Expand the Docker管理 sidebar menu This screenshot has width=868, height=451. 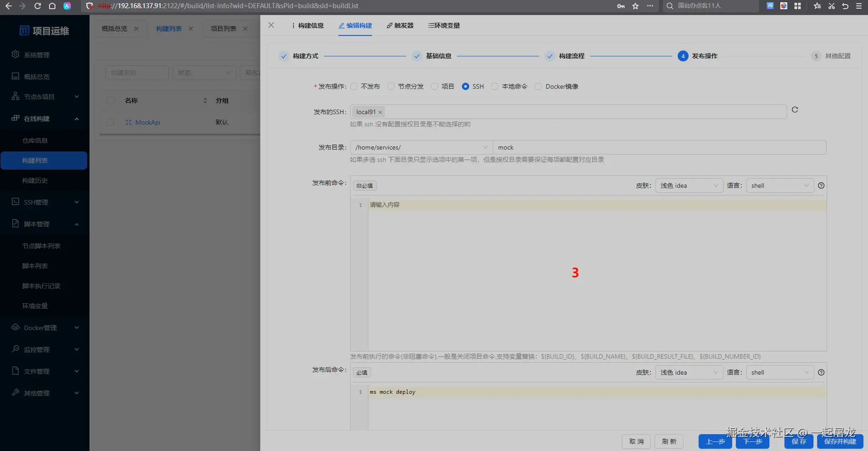(45, 328)
